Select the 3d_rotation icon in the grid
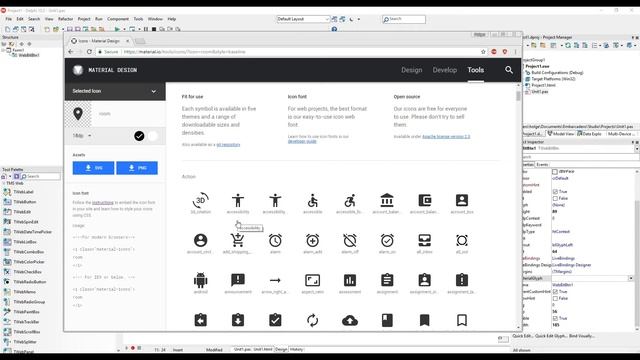Image resolution: width=640 pixels, height=360 pixels. [x=200, y=200]
